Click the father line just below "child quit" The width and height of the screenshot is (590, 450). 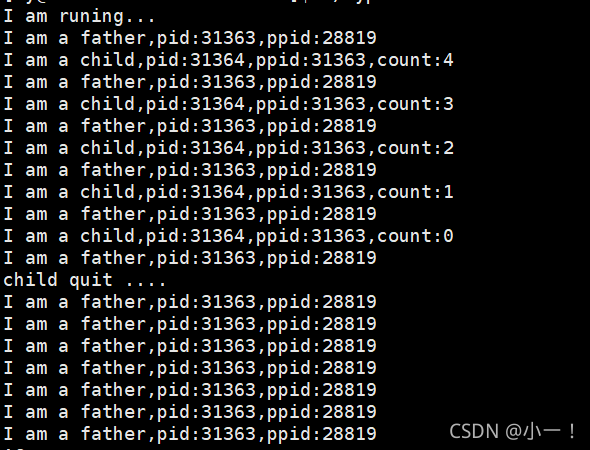point(190,302)
